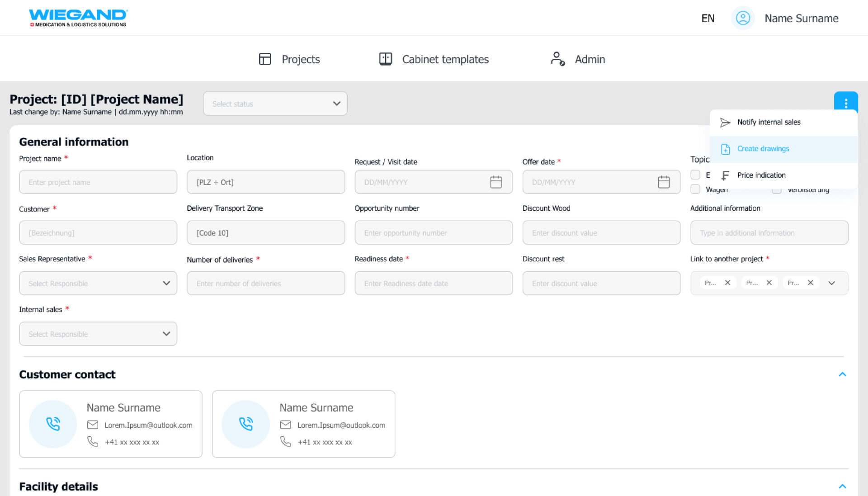The height and width of the screenshot is (496, 868).
Task: Choose Notify internal sales menu item
Action: pyautogui.click(x=769, y=122)
